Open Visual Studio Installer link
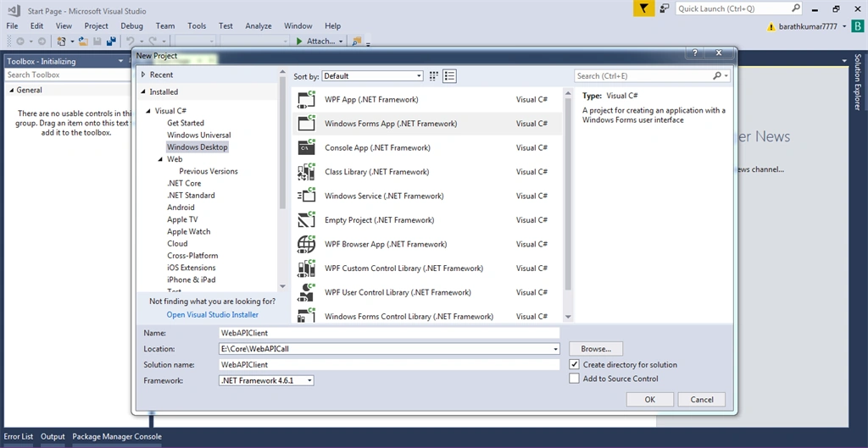Viewport: 868px width, 448px height. [x=213, y=315]
